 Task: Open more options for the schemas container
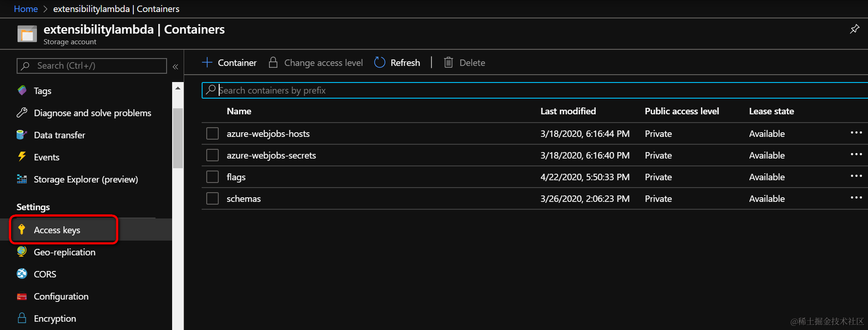click(856, 198)
